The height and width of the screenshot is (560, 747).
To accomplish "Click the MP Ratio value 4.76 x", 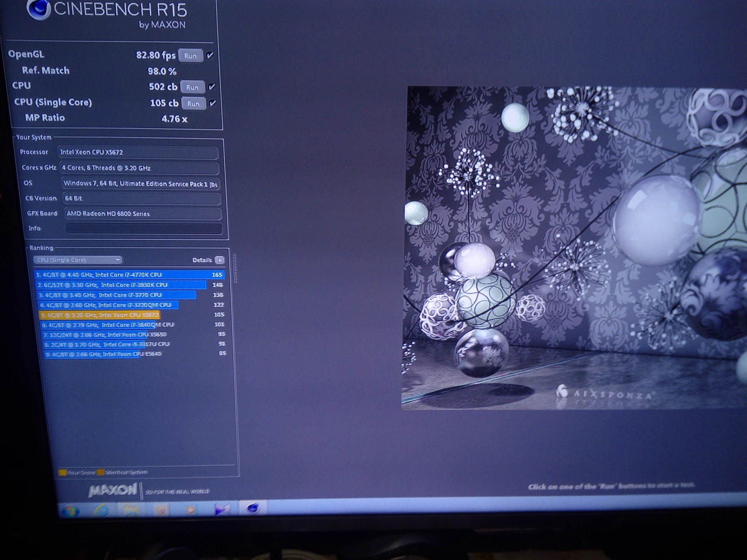I will pos(174,119).
